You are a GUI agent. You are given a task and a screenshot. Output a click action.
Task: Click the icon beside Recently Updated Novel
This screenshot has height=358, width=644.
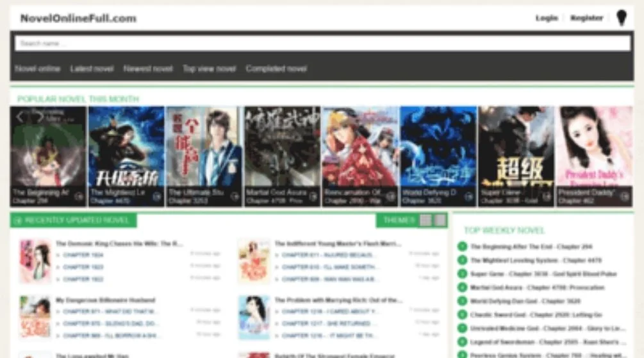[18, 221]
